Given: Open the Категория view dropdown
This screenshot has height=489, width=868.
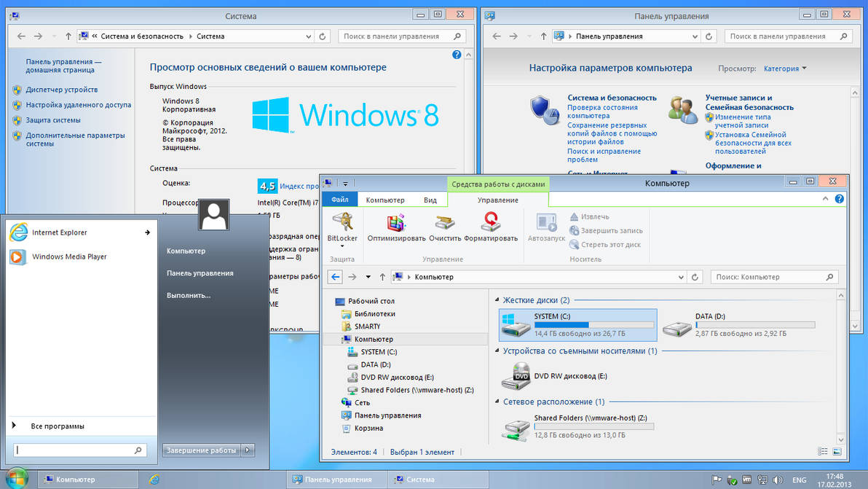Looking at the screenshot, I should [x=785, y=69].
